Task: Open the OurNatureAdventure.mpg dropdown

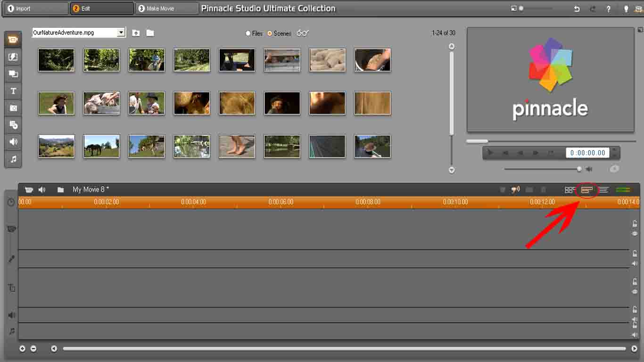Action: pos(121,33)
